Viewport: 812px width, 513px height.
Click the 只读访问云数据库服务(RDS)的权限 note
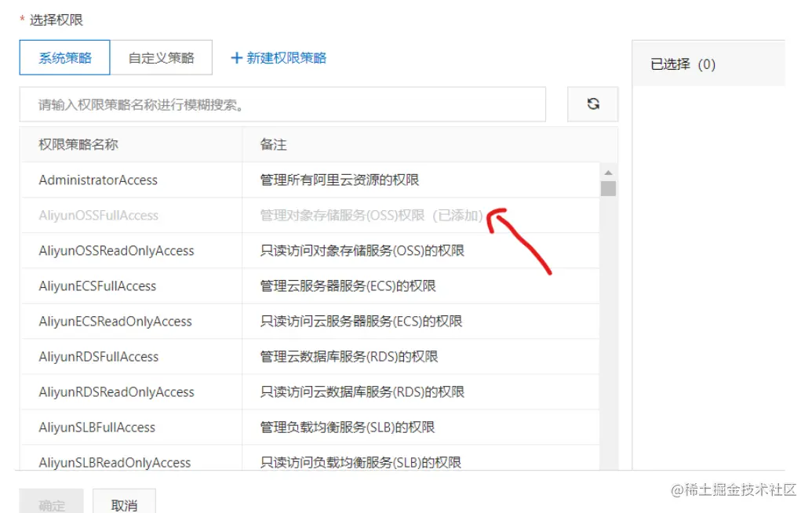pyautogui.click(x=362, y=392)
